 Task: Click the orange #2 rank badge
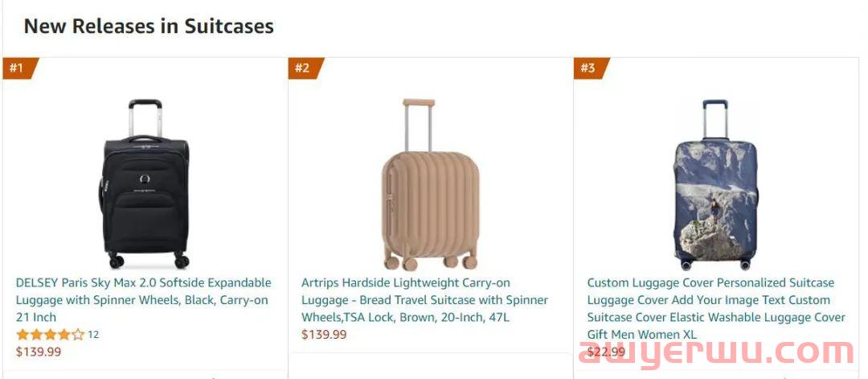pyautogui.click(x=305, y=68)
